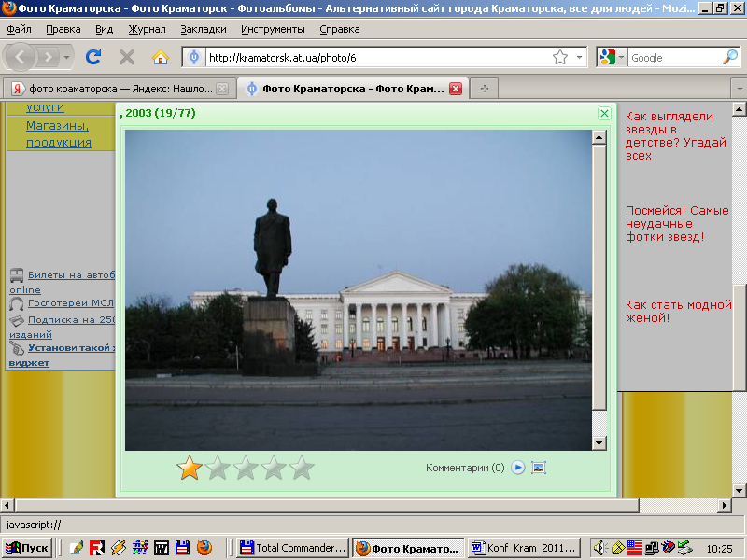Click the horseshoe icon beside Гослотереи МСЛ
The image size is (747, 560).
coord(17,303)
